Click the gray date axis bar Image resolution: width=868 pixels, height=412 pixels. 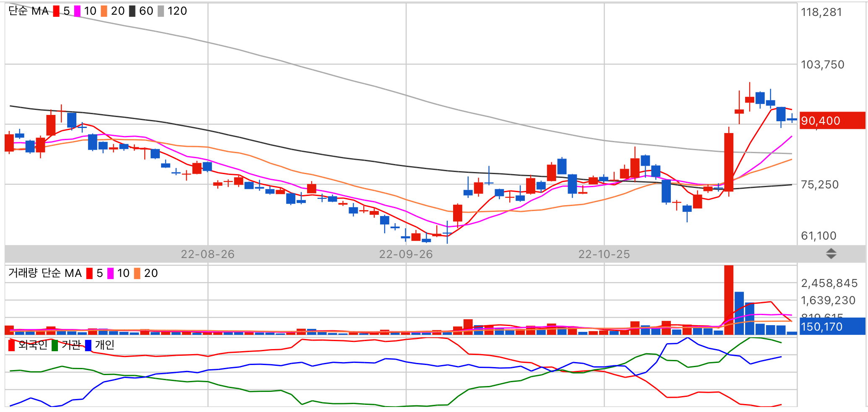point(435,254)
